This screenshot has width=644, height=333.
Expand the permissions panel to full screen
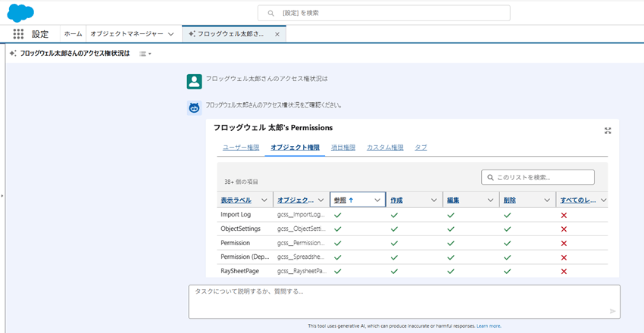[608, 130]
